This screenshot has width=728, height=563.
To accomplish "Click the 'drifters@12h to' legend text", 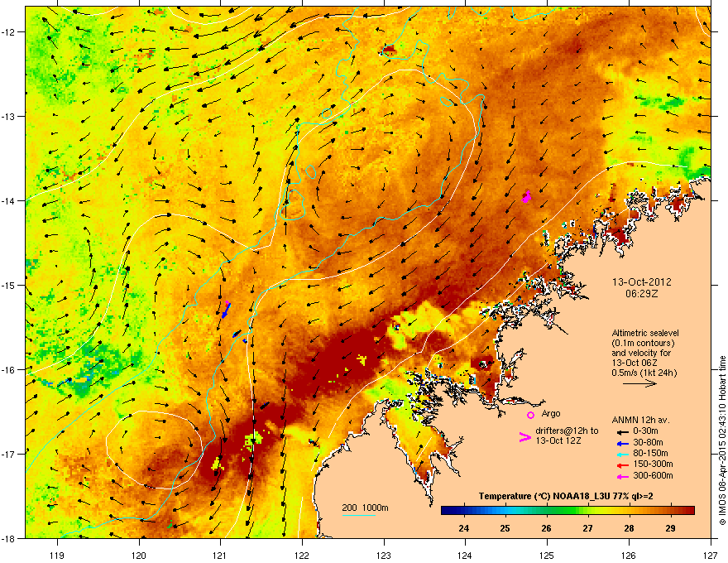I will 567,431.
